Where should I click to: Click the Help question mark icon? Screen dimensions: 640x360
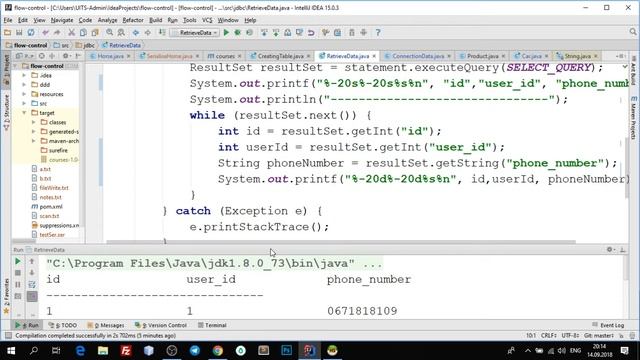(x=378, y=33)
